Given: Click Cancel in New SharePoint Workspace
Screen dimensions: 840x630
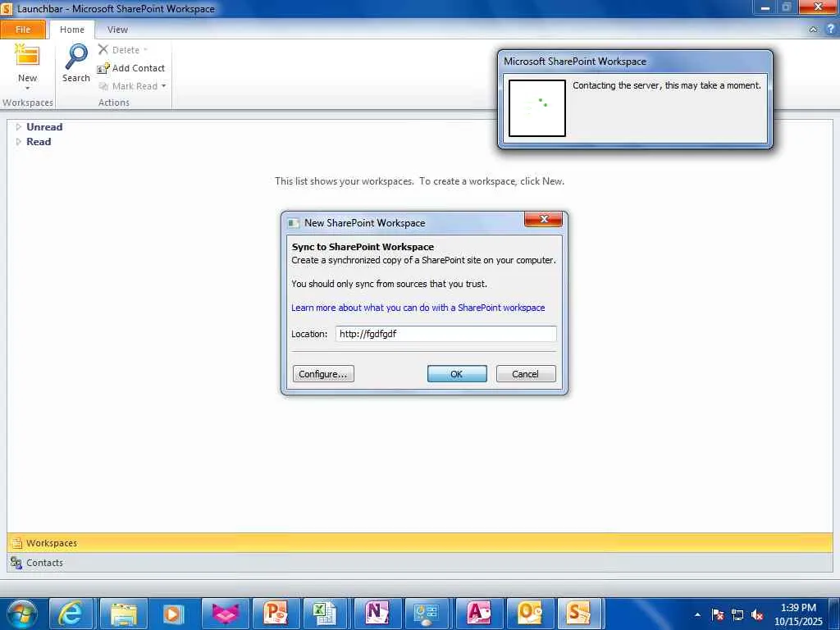Looking at the screenshot, I should pyautogui.click(x=526, y=374).
